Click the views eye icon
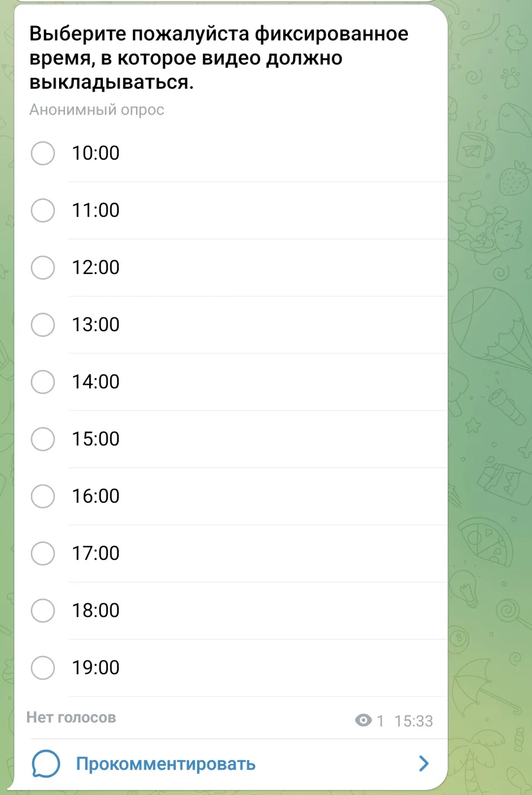This screenshot has height=795, width=532. [x=363, y=720]
